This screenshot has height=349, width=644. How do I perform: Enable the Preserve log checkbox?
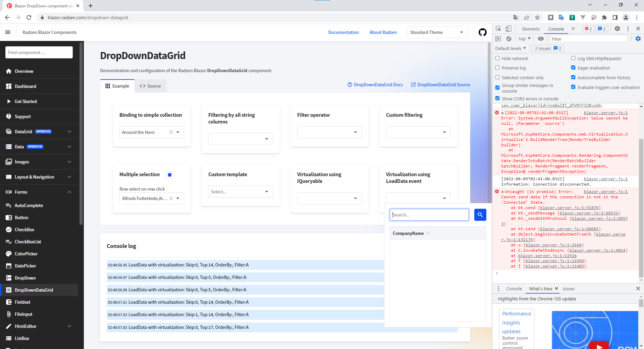click(x=497, y=68)
